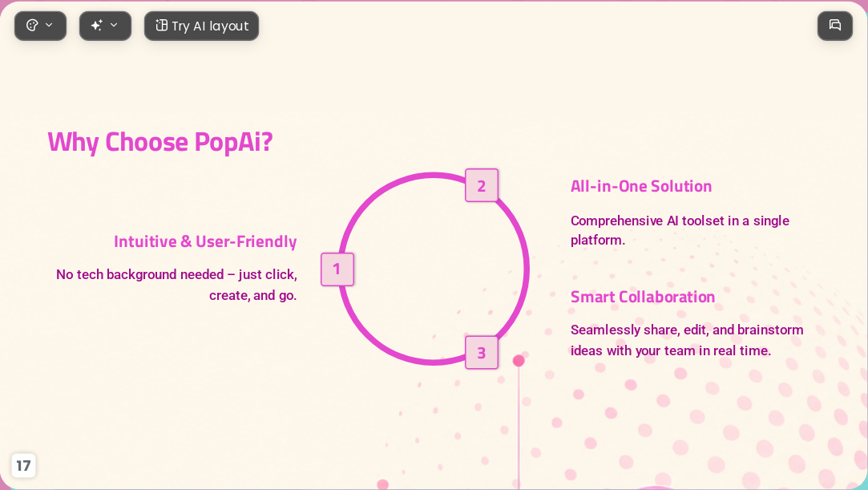Open the theme palette menu
868x490 pixels.
[40, 26]
